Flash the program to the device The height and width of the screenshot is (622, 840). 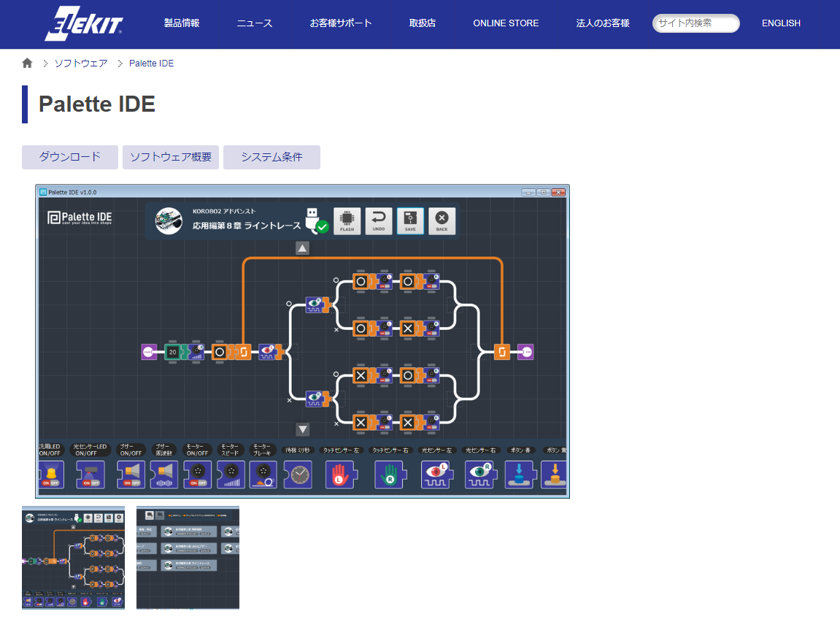347,220
